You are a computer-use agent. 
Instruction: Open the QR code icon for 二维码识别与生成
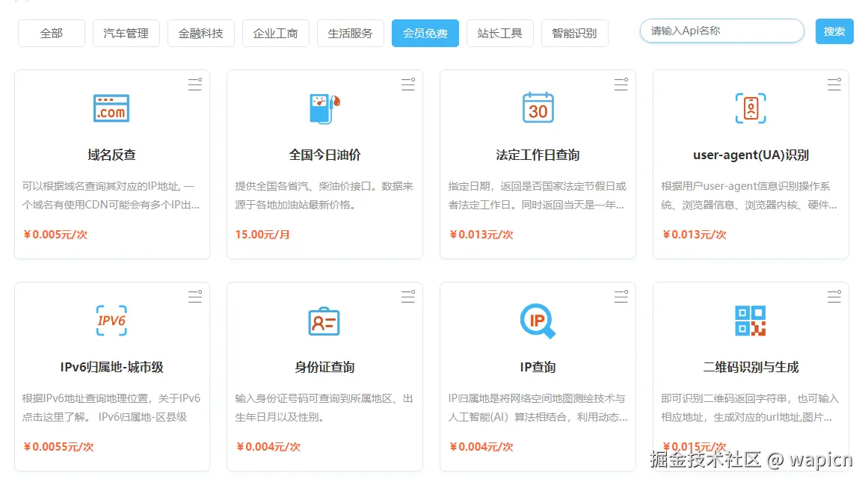(x=750, y=320)
